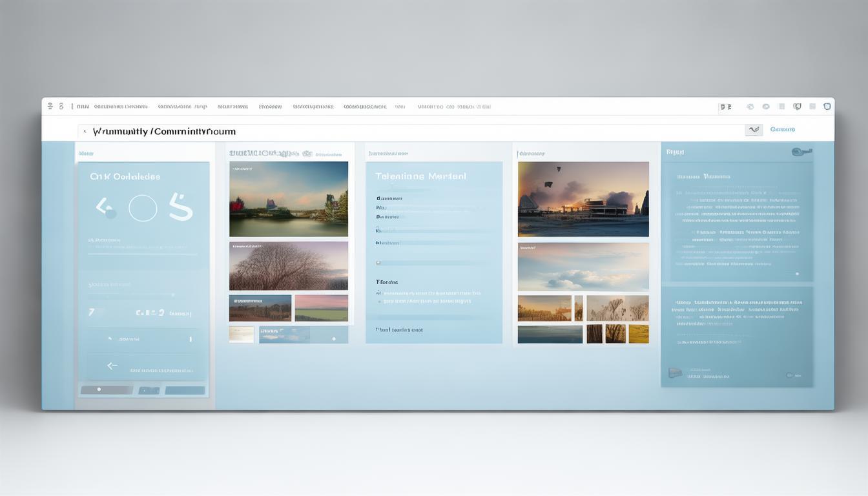Click the circle icon in the left panel

coord(143,209)
